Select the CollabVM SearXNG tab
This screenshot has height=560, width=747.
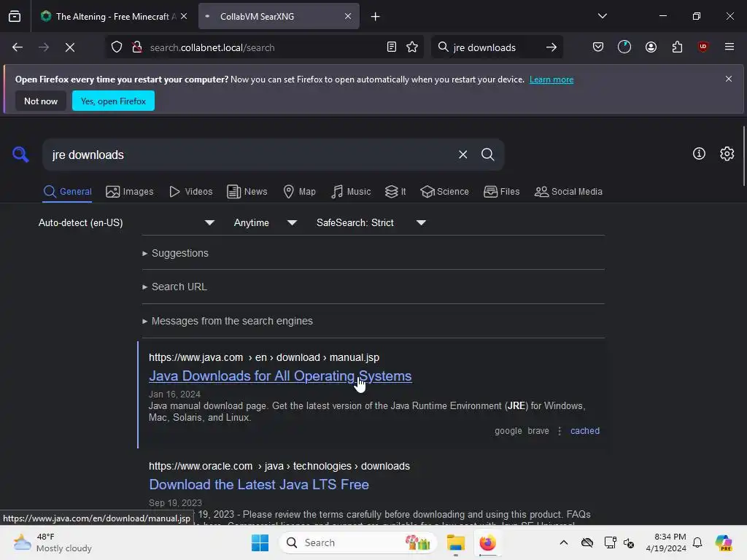(279, 16)
